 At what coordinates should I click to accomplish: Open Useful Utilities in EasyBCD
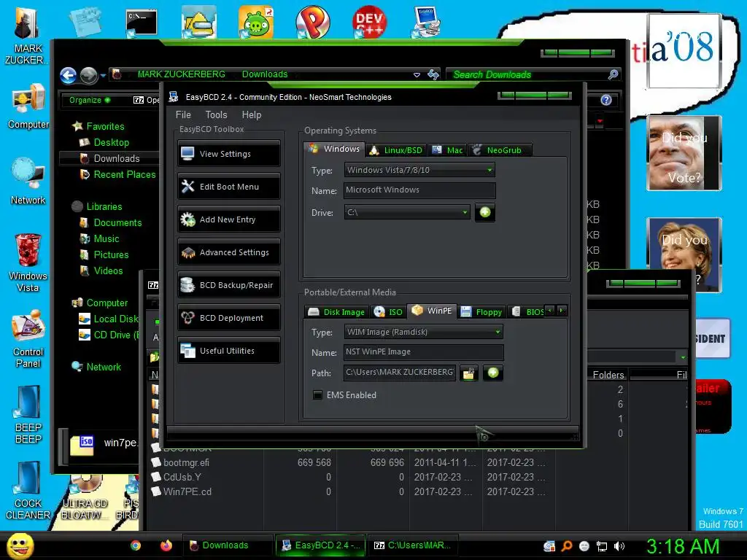click(x=228, y=351)
